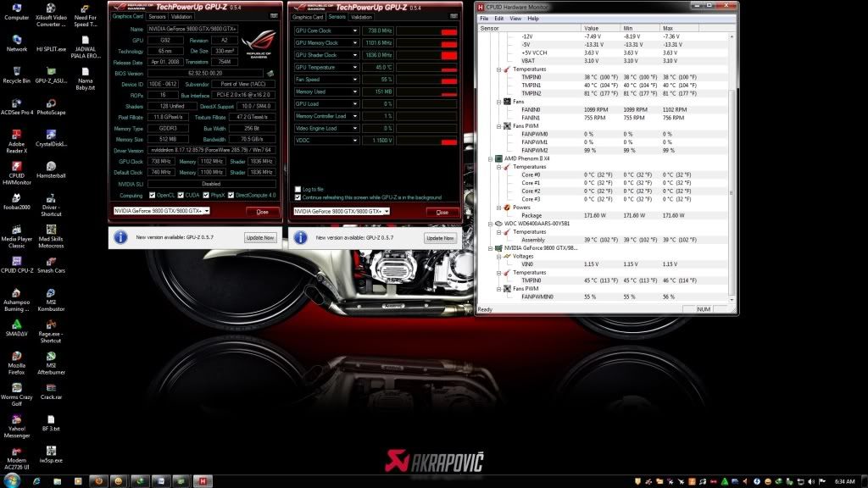Open the graphics card selector in the GPU-Z Sensors window
The width and height of the screenshot is (868, 488).
[342, 211]
